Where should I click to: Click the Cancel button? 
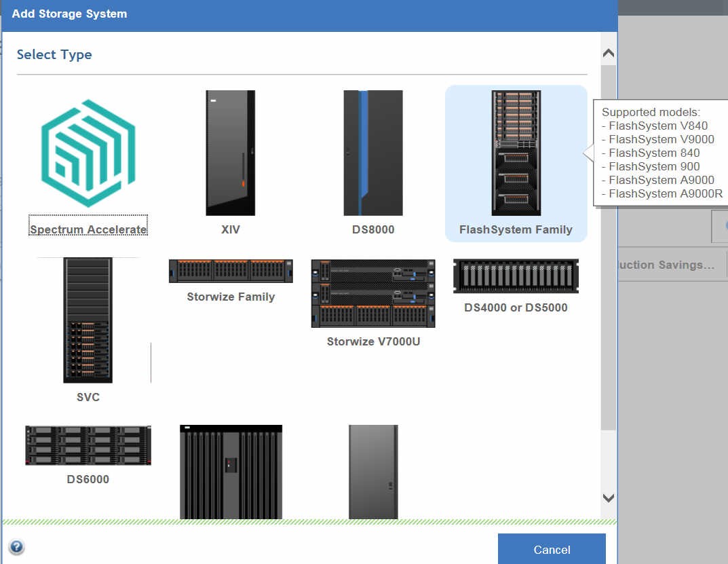click(552, 550)
